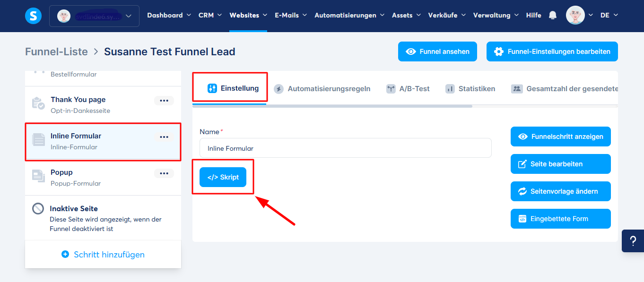Click the edit icon on Seite bearbeiten
Image resolution: width=644 pixels, height=282 pixels.
click(522, 164)
